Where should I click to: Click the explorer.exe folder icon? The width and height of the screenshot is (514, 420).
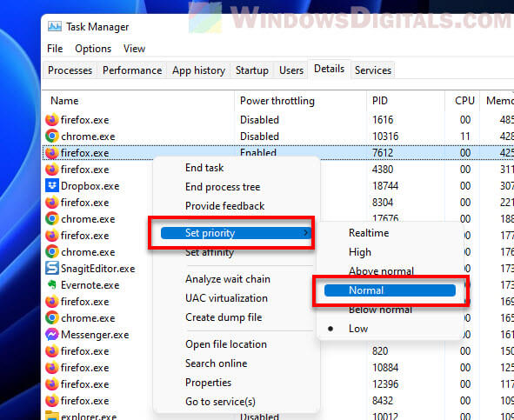click(52, 416)
